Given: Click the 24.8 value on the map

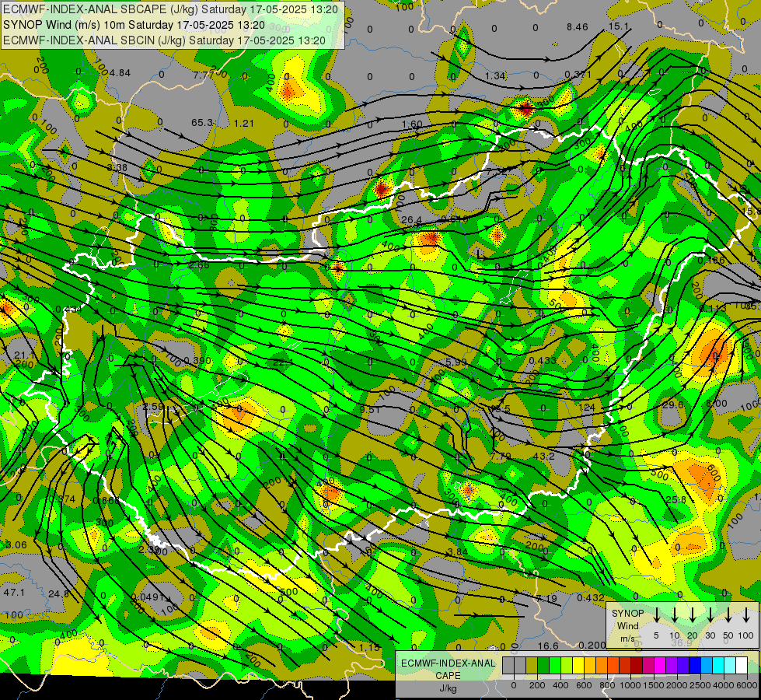Looking at the screenshot, I should pyautogui.click(x=59, y=593).
